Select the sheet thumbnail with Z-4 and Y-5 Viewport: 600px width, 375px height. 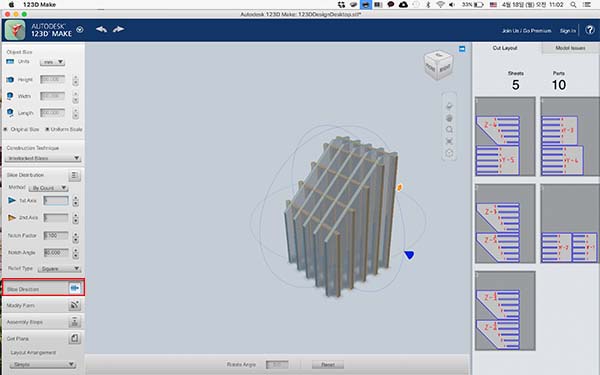(505, 137)
